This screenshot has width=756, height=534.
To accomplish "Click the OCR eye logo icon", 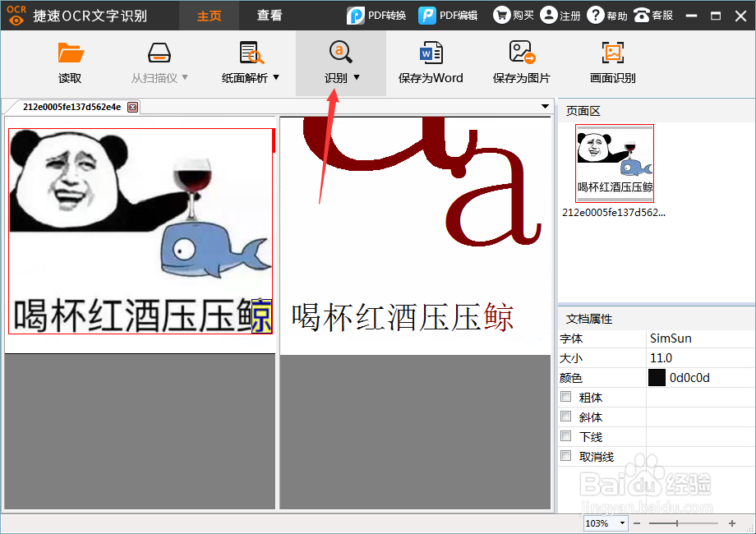I will point(16,15).
